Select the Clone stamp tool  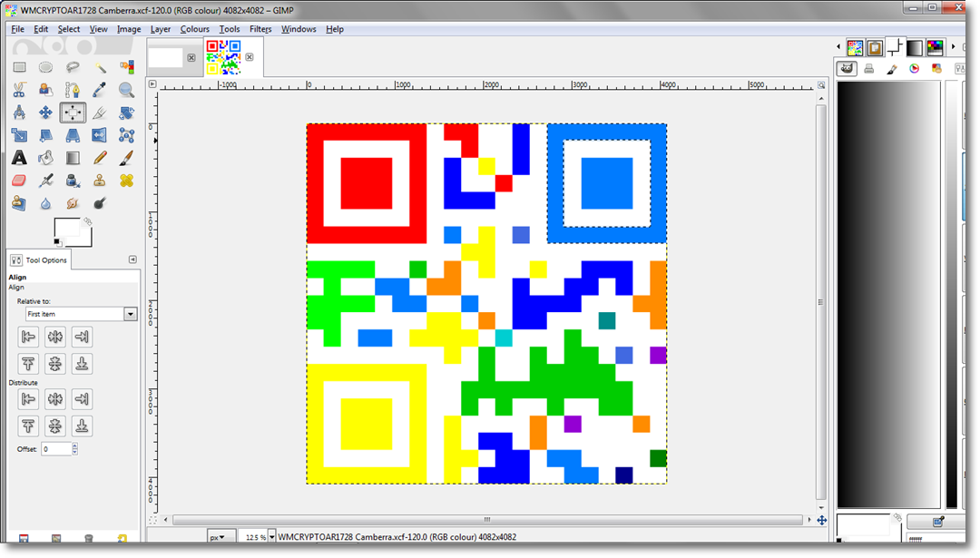point(100,181)
